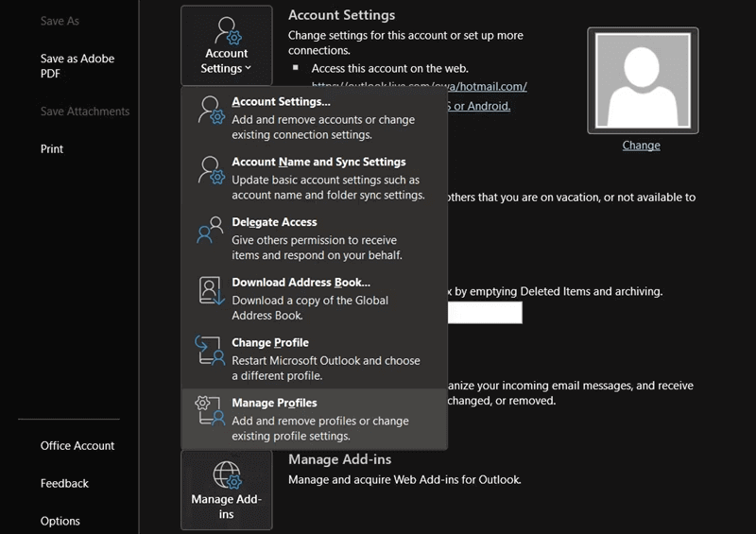Collapse the Account Settings dropdown button
Image resolution: width=756 pixels, height=534 pixels.
click(226, 45)
